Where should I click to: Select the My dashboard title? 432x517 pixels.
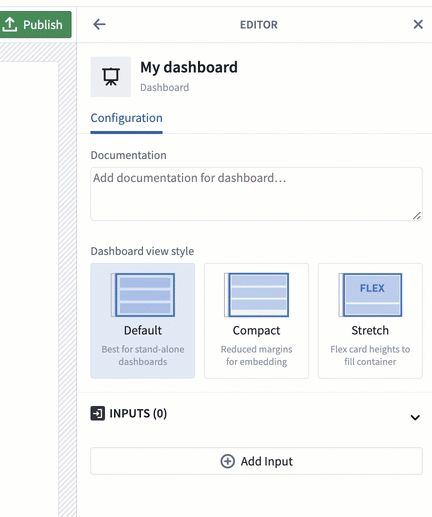click(189, 67)
